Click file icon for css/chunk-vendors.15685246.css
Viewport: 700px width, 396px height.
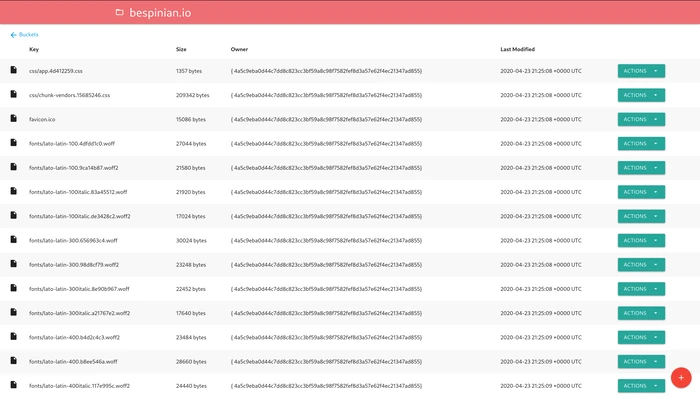pos(13,94)
